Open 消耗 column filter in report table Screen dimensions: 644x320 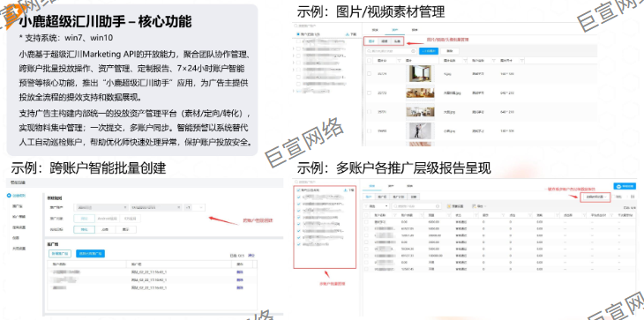(557, 214)
